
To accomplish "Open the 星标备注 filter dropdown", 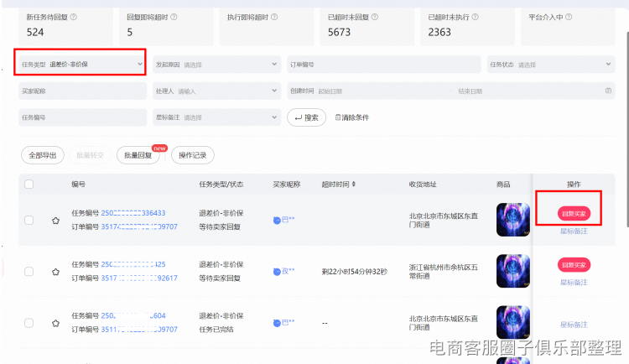I will tap(216, 117).
